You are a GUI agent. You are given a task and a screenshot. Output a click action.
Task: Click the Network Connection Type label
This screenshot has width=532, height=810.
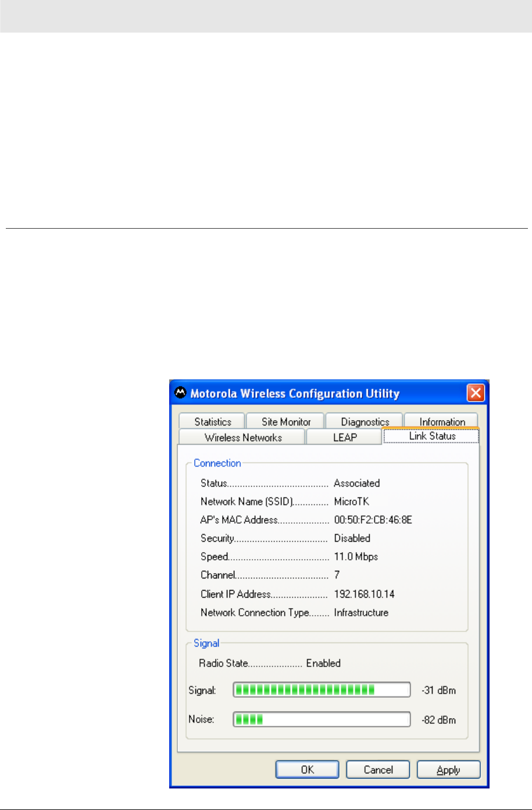pyautogui.click(x=255, y=612)
